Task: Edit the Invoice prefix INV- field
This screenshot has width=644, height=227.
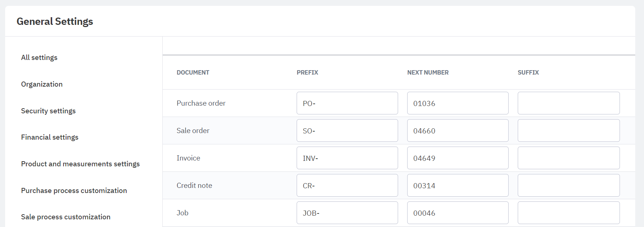Action: click(x=347, y=158)
